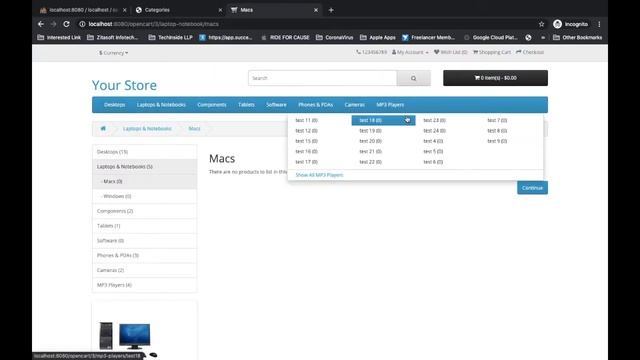Select Tablets in the navbar
Screen dimensions: 640x360
click(246, 104)
